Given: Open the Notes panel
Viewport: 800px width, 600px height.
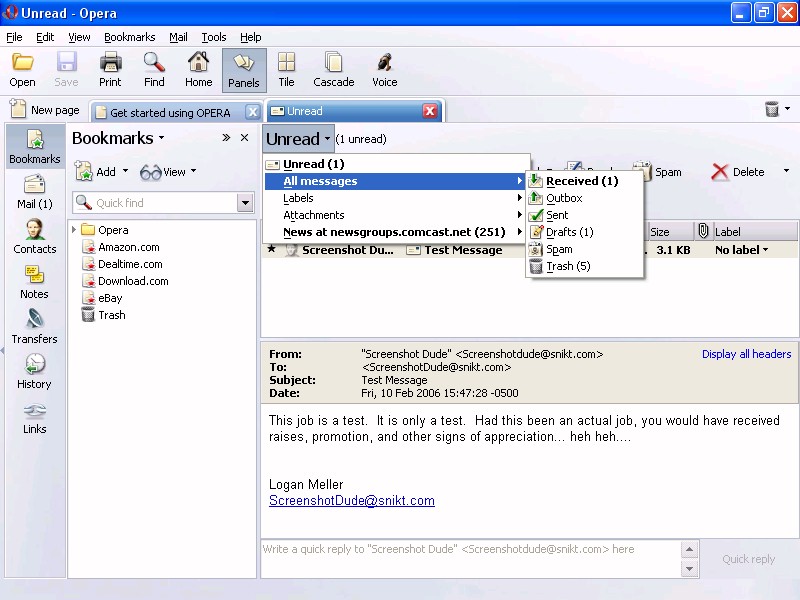Looking at the screenshot, I should (x=34, y=281).
